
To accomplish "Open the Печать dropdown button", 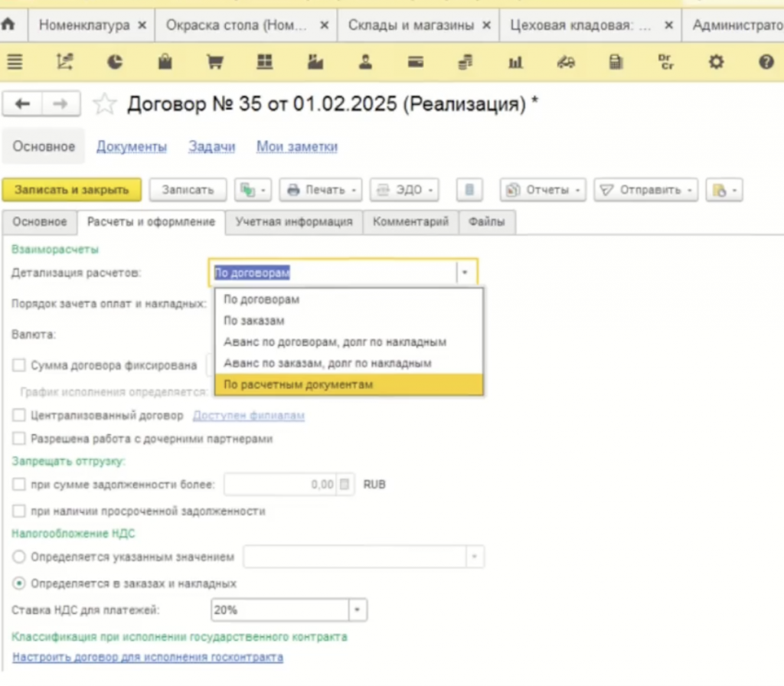I will pyautogui.click(x=321, y=190).
